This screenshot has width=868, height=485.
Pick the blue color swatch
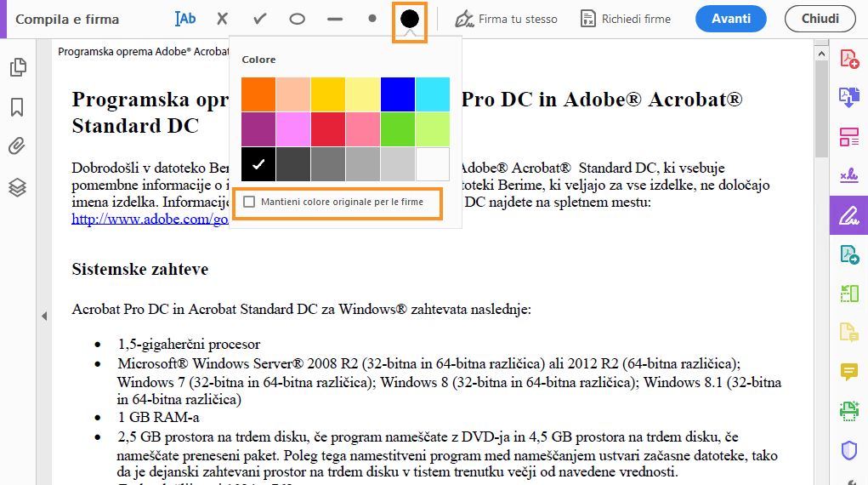coord(398,94)
